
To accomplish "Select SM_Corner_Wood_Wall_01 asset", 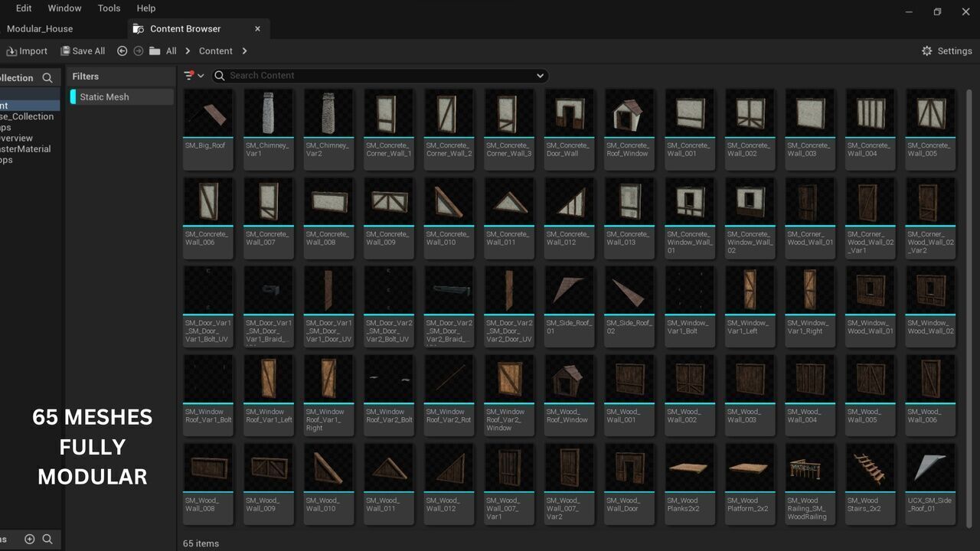I will click(811, 218).
